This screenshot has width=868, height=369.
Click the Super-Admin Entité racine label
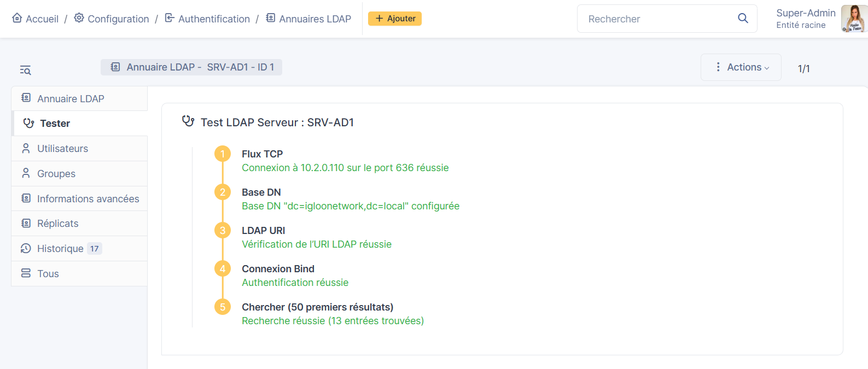tap(806, 19)
